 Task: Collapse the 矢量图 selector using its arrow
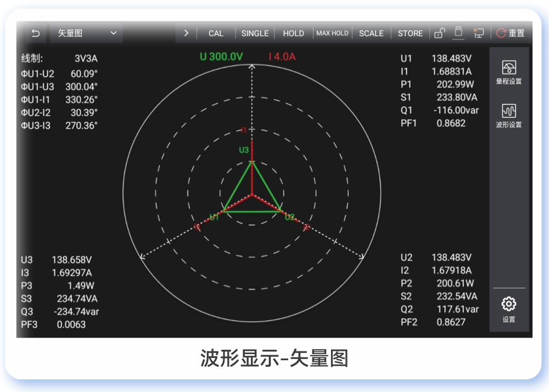114,33
